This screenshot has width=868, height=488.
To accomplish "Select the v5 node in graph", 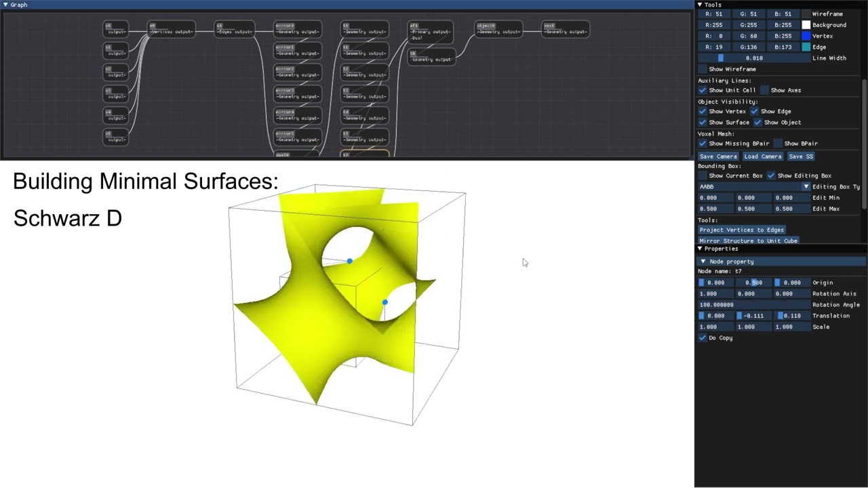I will point(116,137).
